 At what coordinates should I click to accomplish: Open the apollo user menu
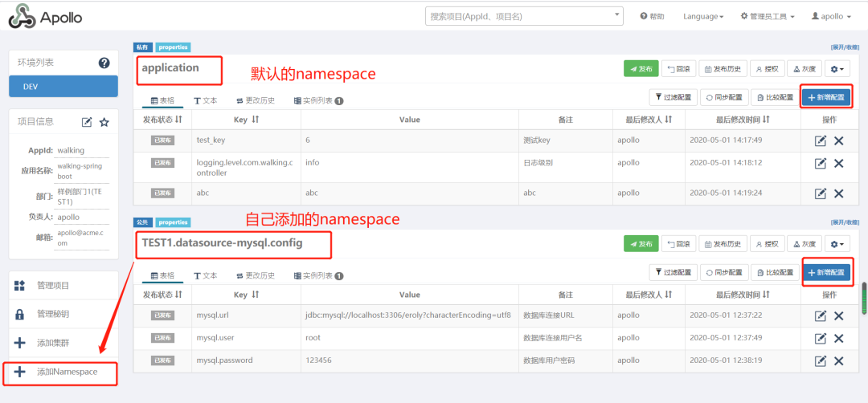831,17
